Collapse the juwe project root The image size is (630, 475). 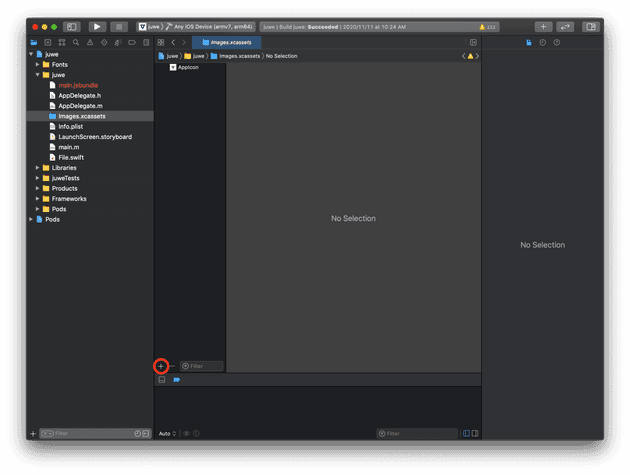[x=31, y=54]
